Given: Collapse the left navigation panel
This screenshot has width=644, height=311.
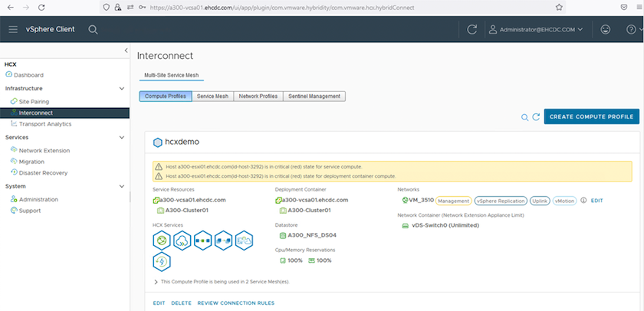Looking at the screenshot, I should point(126,50).
